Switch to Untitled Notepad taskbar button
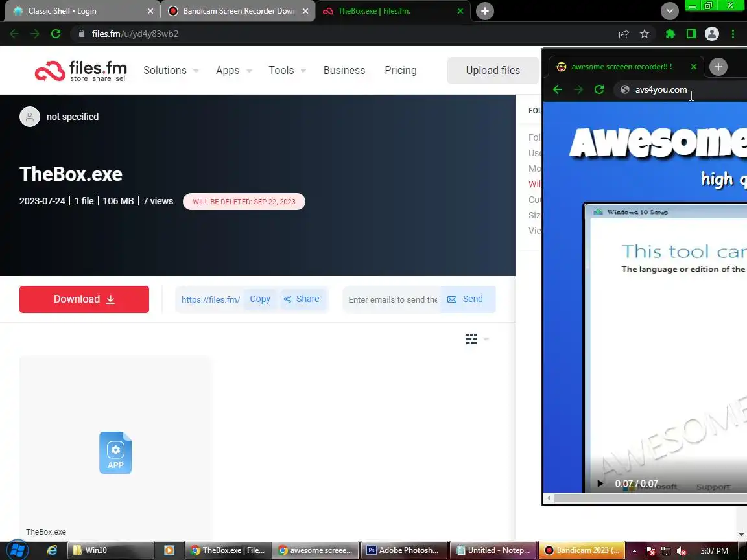747x560 pixels. pos(493,550)
